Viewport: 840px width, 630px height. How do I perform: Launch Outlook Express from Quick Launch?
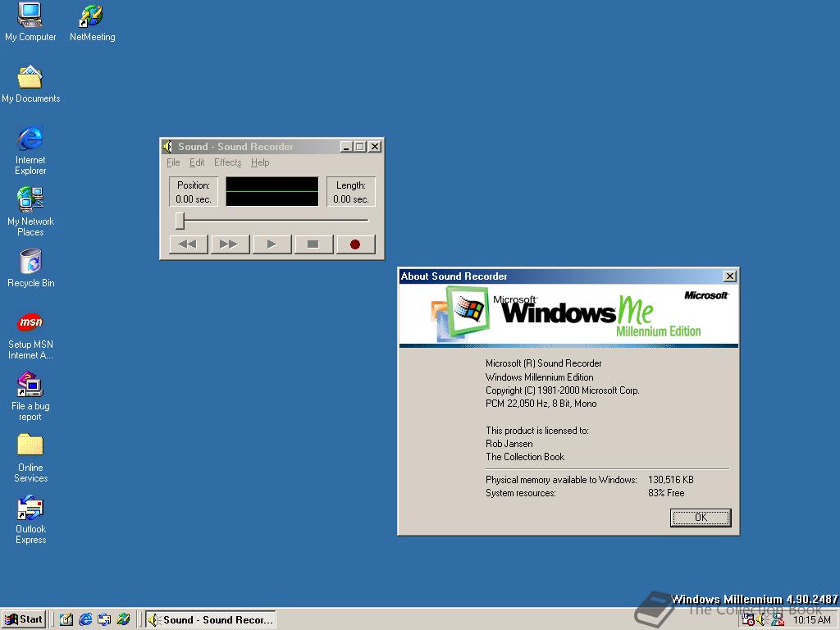tap(104, 620)
